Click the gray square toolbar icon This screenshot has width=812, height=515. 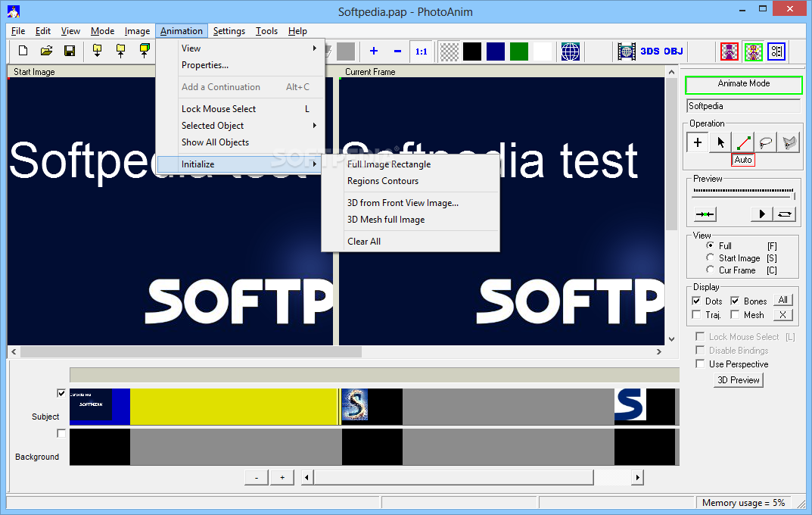345,51
